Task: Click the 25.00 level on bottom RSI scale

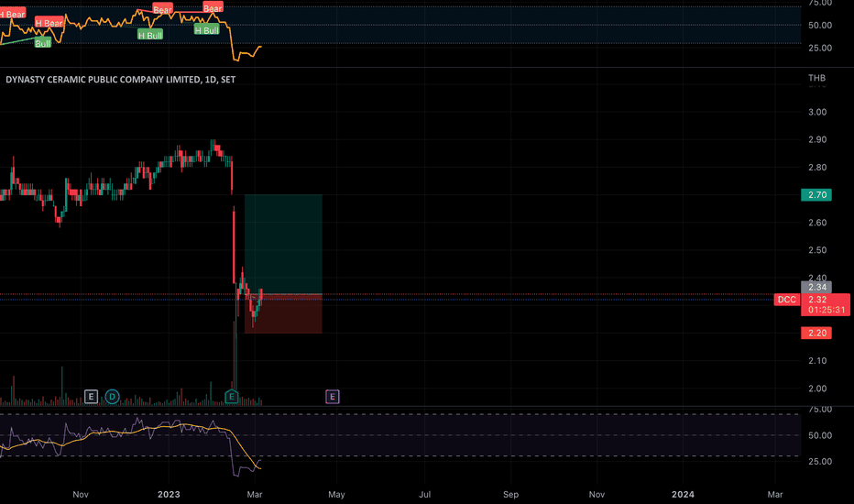Action: (x=820, y=462)
